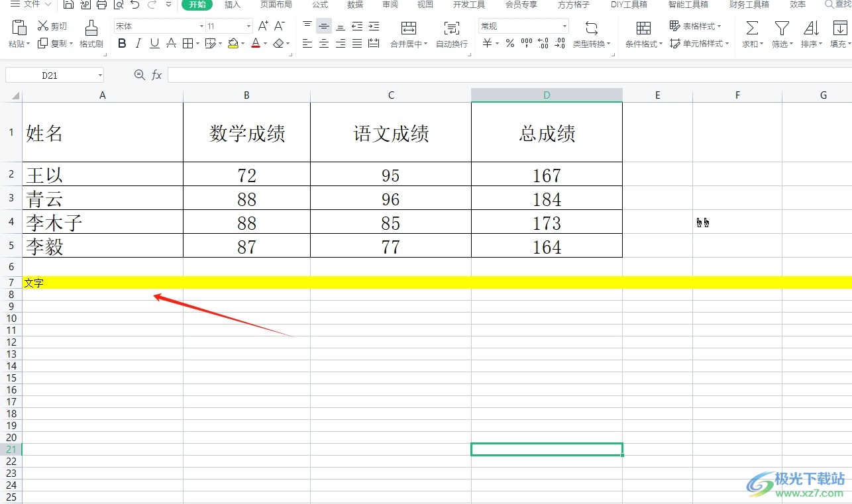Image resolution: width=852 pixels, height=504 pixels.
Task: Toggle Underline formatting
Action: point(154,44)
